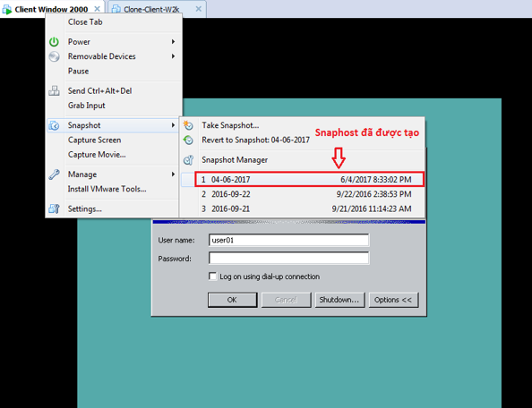
Task: Click the Take Snapshot icon
Action: pyautogui.click(x=188, y=125)
